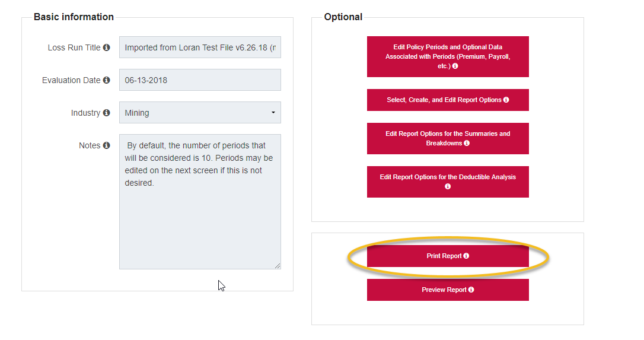This screenshot has width=644, height=340.
Task: Click info icon beside Notes label
Action: tap(107, 145)
